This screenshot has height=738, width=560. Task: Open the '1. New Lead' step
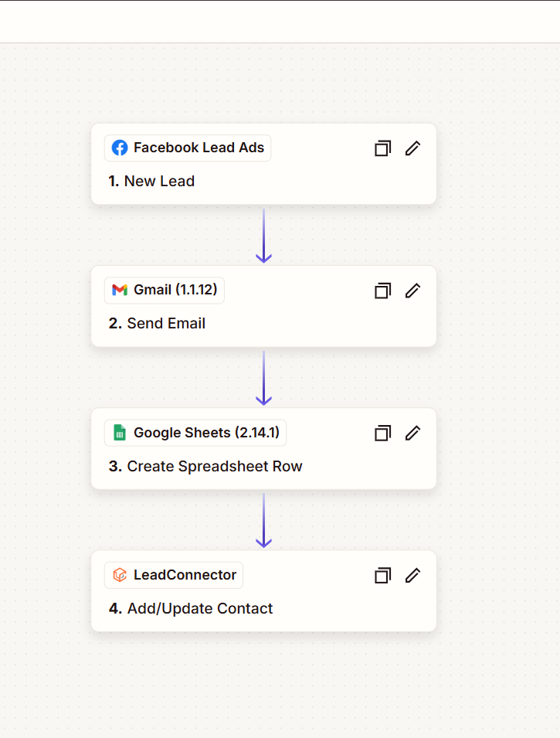pyautogui.click(x=151, y=181)
